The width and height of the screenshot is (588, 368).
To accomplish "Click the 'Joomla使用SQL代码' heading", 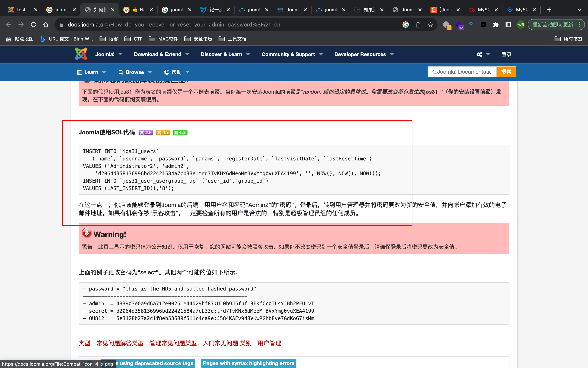I will click(106, 132).
